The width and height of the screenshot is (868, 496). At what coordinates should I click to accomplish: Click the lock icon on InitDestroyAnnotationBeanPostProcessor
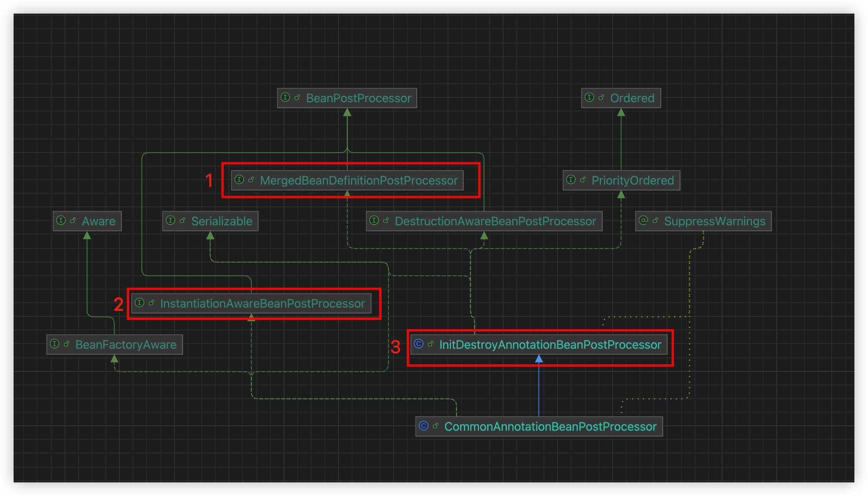tap(431, 344)
